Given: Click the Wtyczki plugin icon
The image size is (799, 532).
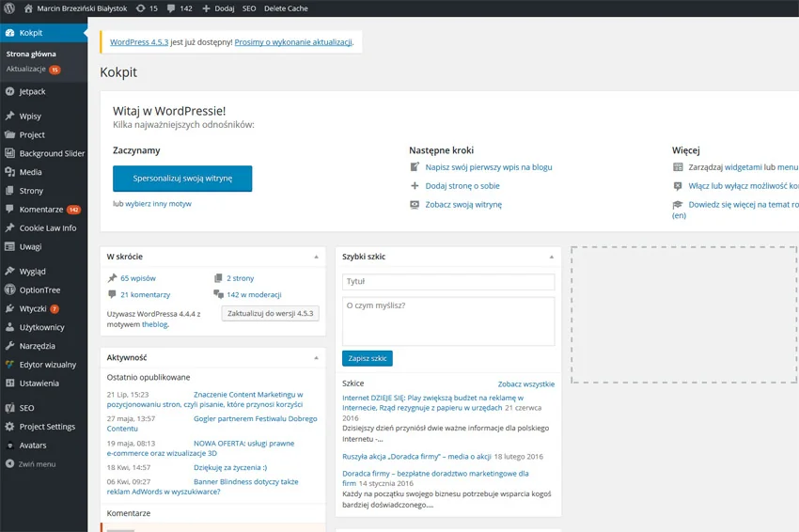Looking at the screenshot, I should 9,309.
